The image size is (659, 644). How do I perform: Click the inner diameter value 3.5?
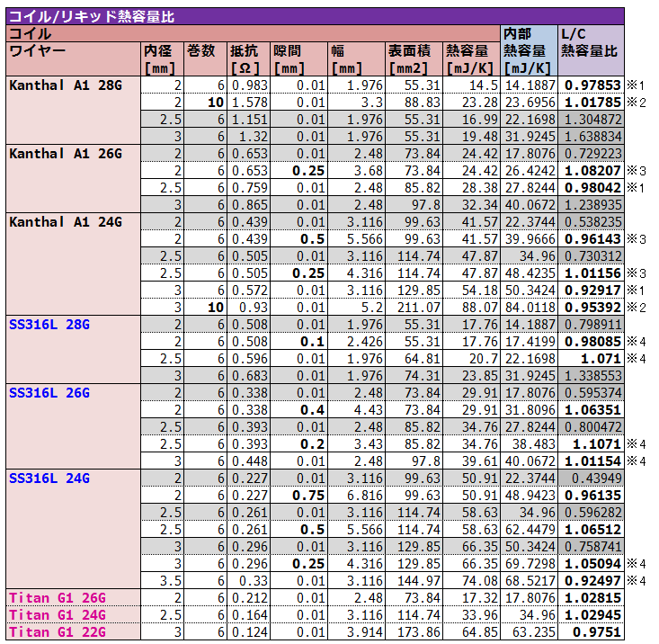162,581
